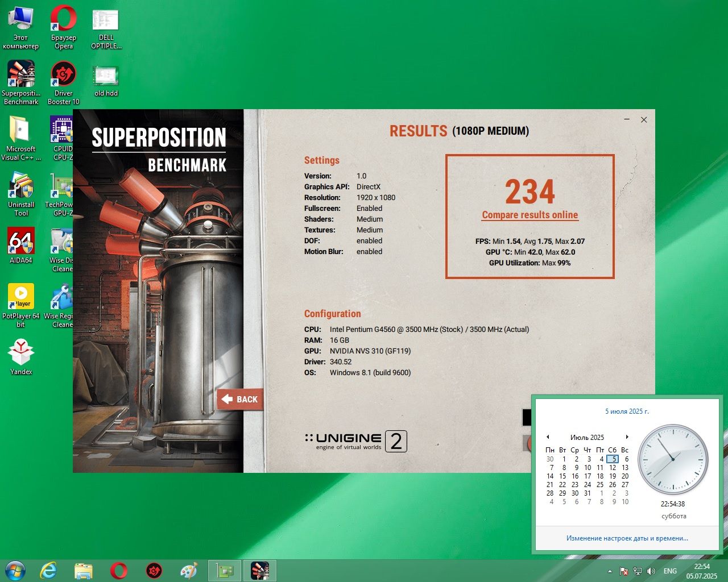
Task: Launch PotPlayer 64 bit desktop shortcut
Action: click(20, 305)
